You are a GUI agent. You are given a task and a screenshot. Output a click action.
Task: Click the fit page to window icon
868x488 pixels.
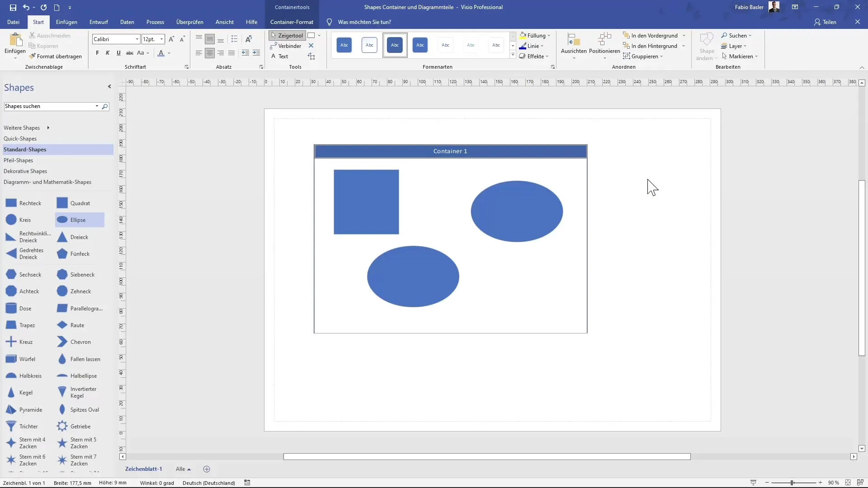click(x=848, y=483)
